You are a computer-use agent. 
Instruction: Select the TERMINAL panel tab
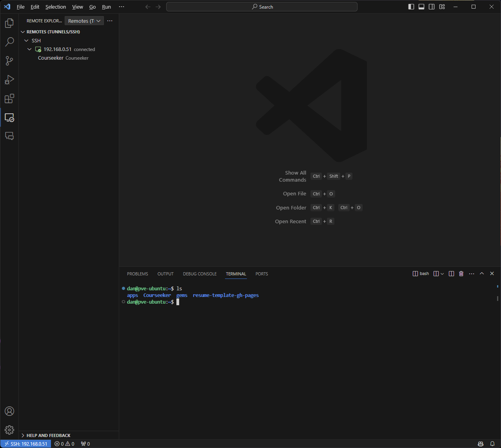tap(236, 274)
